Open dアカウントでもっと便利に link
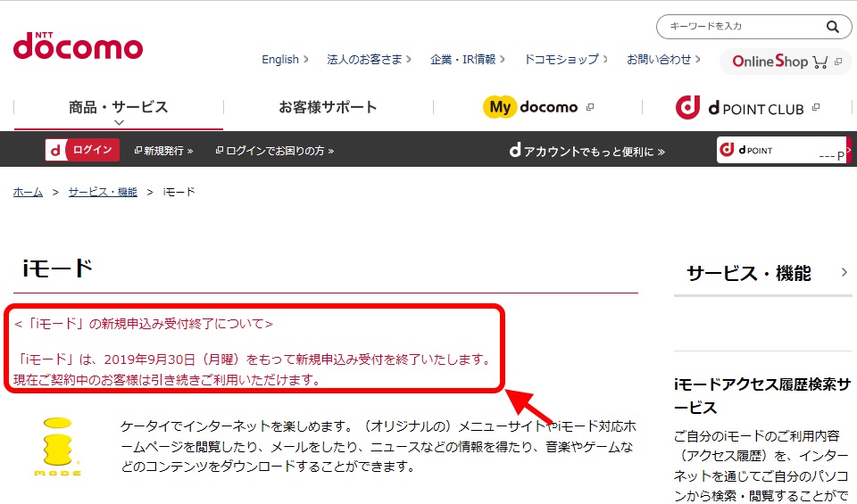Screen dimensions: 857x504 (x=587, y=151)
